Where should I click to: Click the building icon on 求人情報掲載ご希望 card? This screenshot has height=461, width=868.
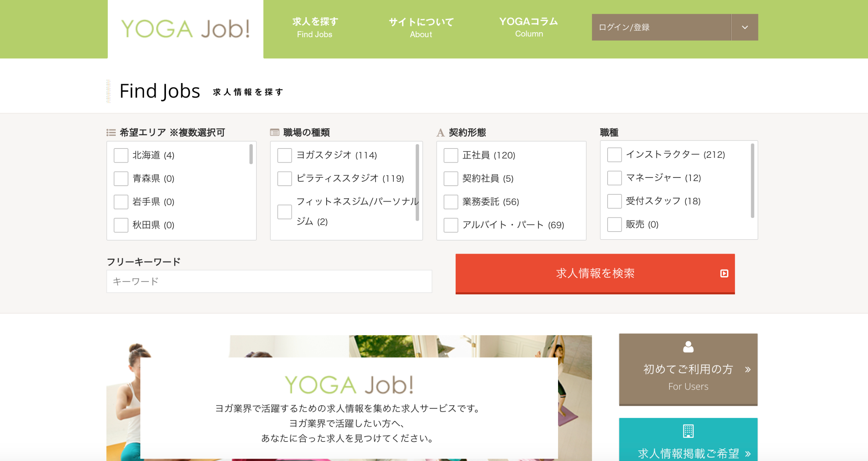point(688,431)
